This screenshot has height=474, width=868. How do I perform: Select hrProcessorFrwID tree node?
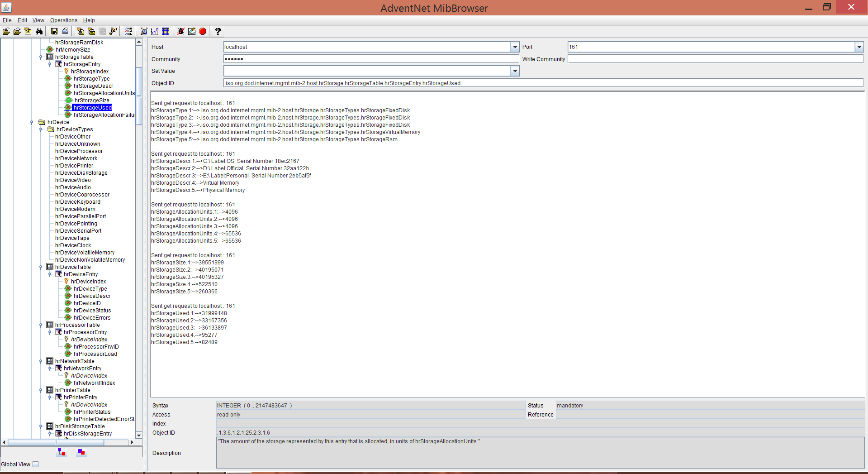96,347
